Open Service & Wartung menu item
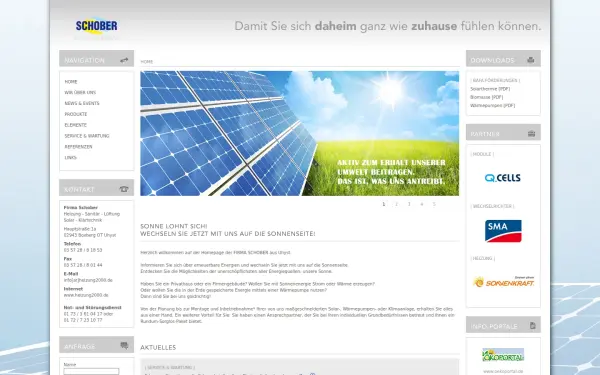This screenshot has height=375, width=600. pos(87,136)
